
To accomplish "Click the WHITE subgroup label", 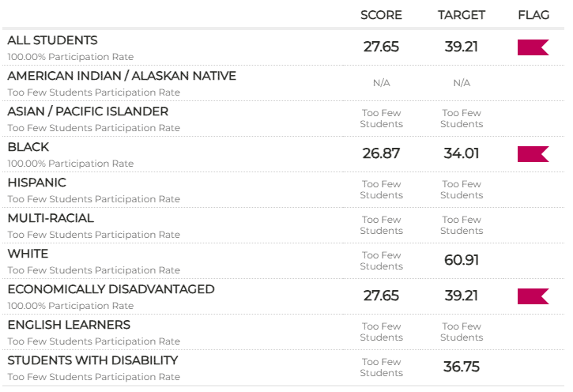I will pos(28,254).
